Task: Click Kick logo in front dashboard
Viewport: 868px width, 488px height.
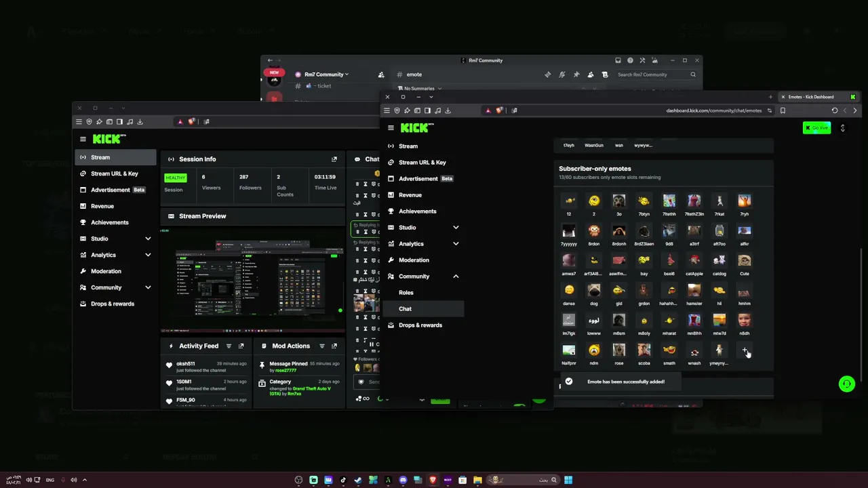Action: [416, 127]
